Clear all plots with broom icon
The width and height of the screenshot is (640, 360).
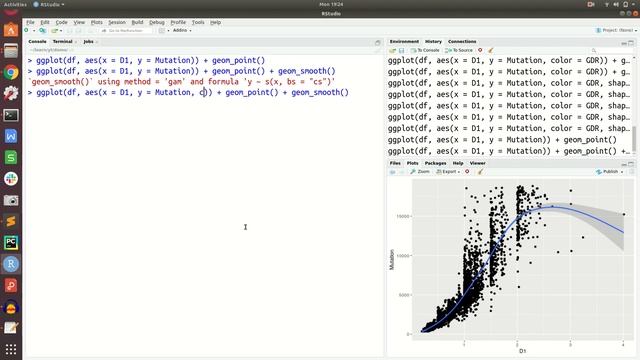click(480, 172)
